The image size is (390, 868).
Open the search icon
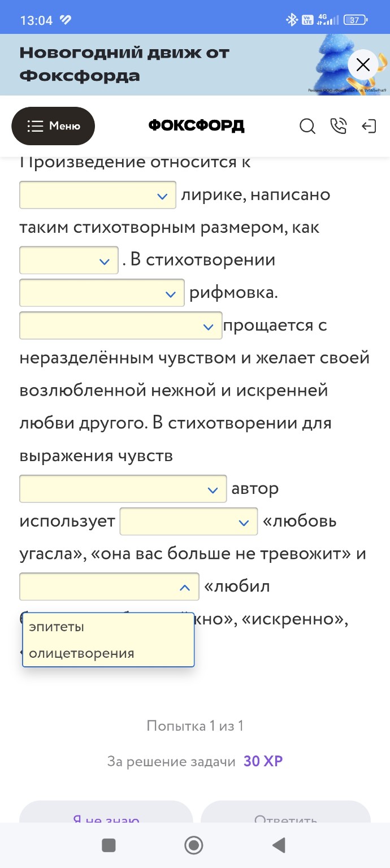click(x=307, y=127)
